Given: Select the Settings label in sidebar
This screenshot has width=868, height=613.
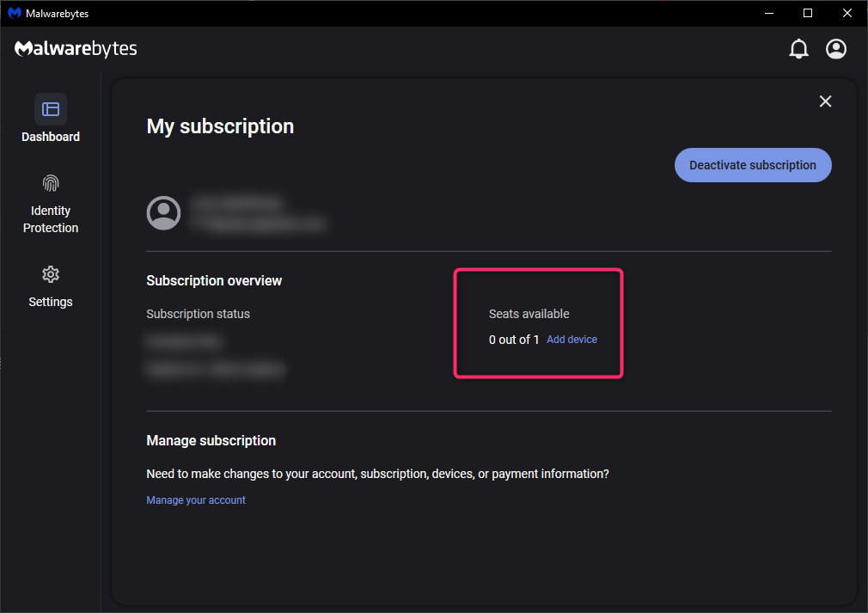Looking at the screenshot, I should (51, 302).
